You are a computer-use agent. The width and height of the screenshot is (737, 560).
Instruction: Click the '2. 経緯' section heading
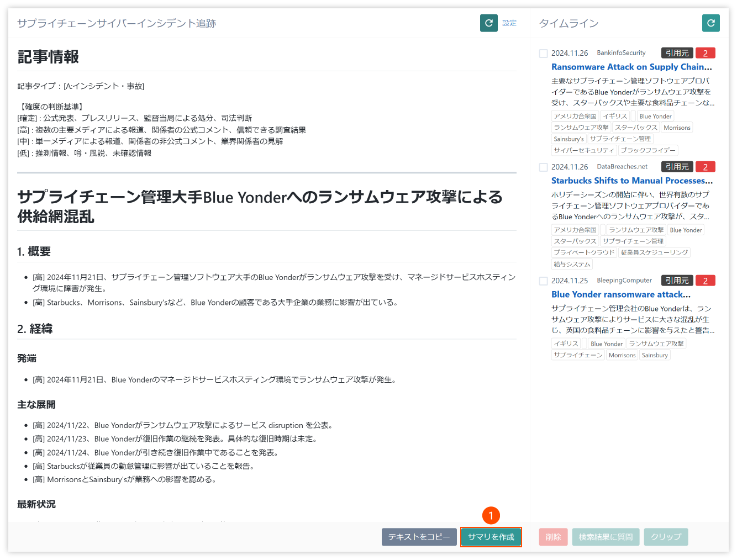[x=35, y=329]
